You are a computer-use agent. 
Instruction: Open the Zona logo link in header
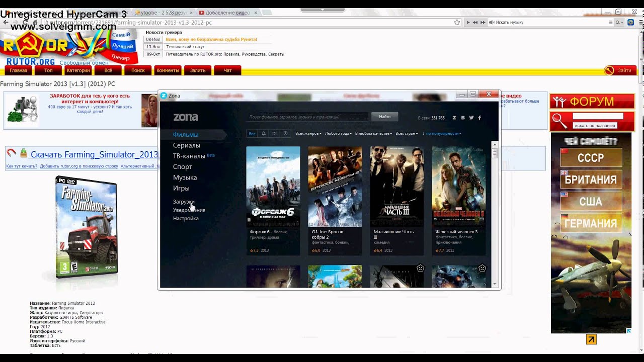[186, 117]
